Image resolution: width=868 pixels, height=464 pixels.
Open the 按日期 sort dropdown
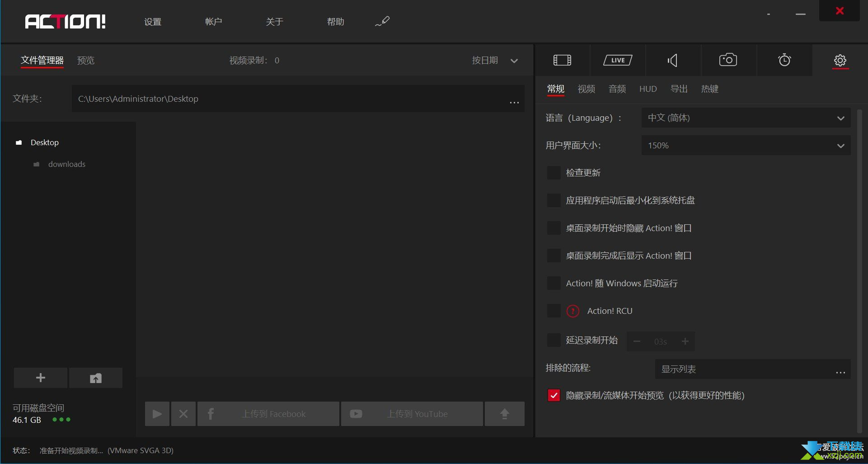[x=495, y=60]
